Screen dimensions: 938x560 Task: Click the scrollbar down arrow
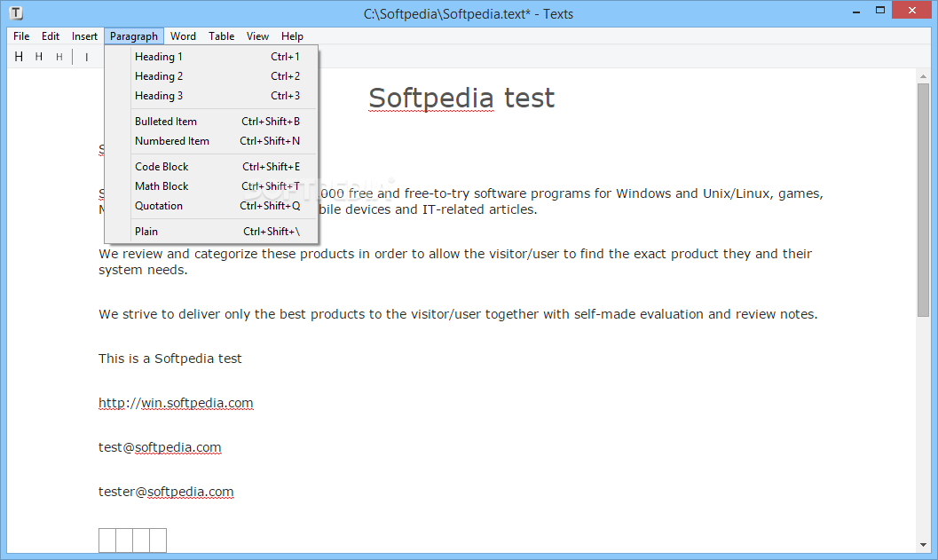pos(923,545)
